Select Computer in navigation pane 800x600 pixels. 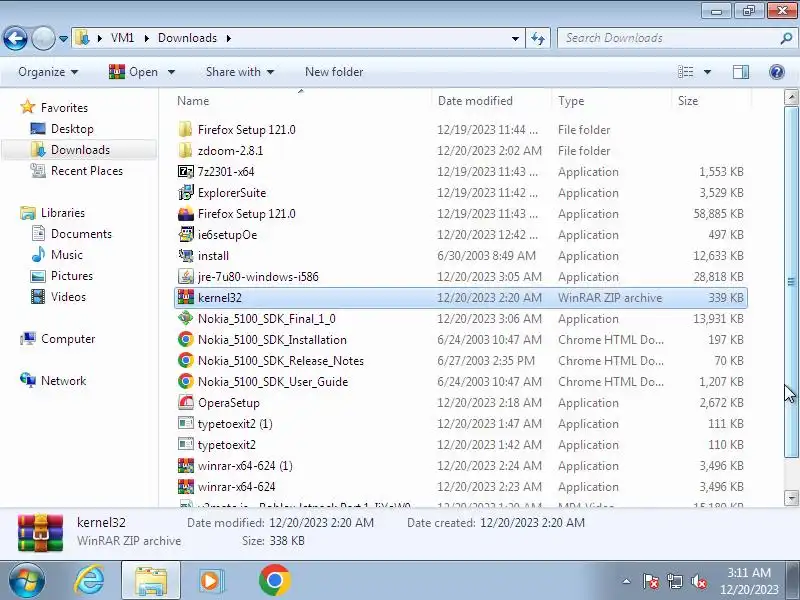click(68, 338)
